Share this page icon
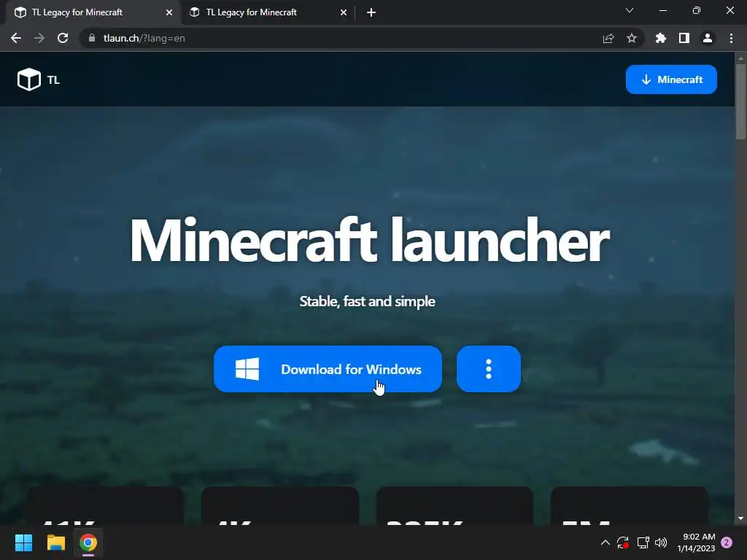Image resolution: width=747 pixels, height=560 pixels. click(x=608, y=38)
